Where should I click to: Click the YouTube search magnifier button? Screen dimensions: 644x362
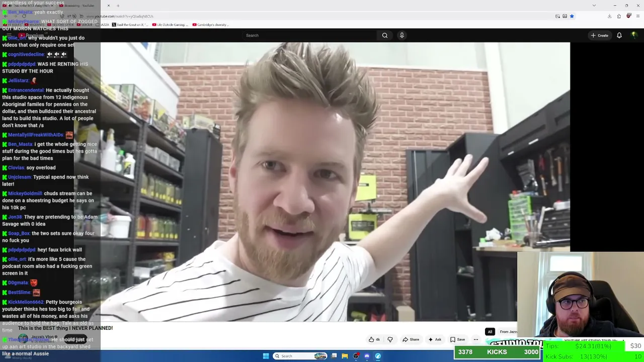385,35
